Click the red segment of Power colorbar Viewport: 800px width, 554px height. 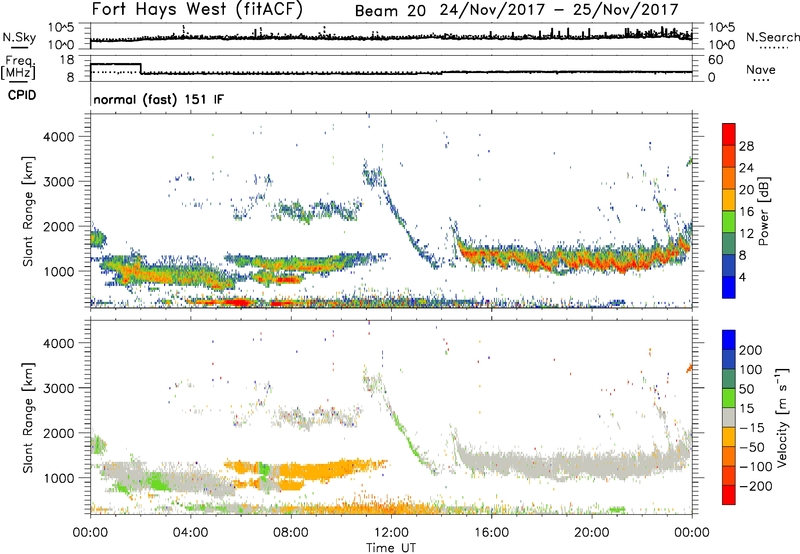729,134
